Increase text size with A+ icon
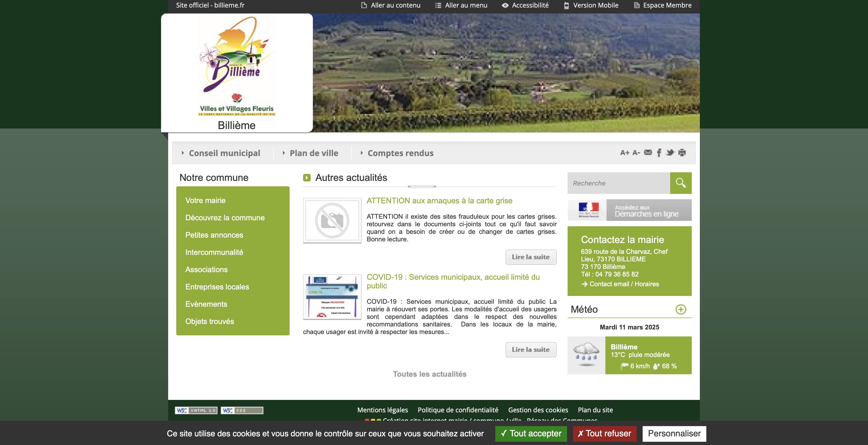The height and width of the screenshot is (445, 868). click(624, 153)
